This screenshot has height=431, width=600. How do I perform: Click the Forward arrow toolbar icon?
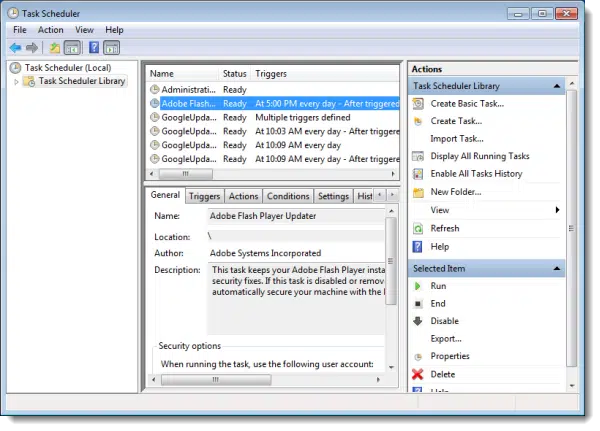click(32, 48)
